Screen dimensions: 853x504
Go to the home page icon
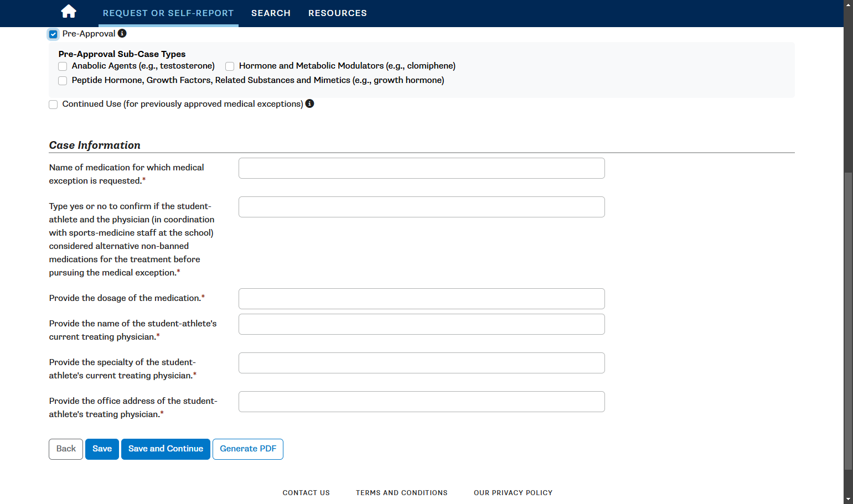[x=69, y=12]
